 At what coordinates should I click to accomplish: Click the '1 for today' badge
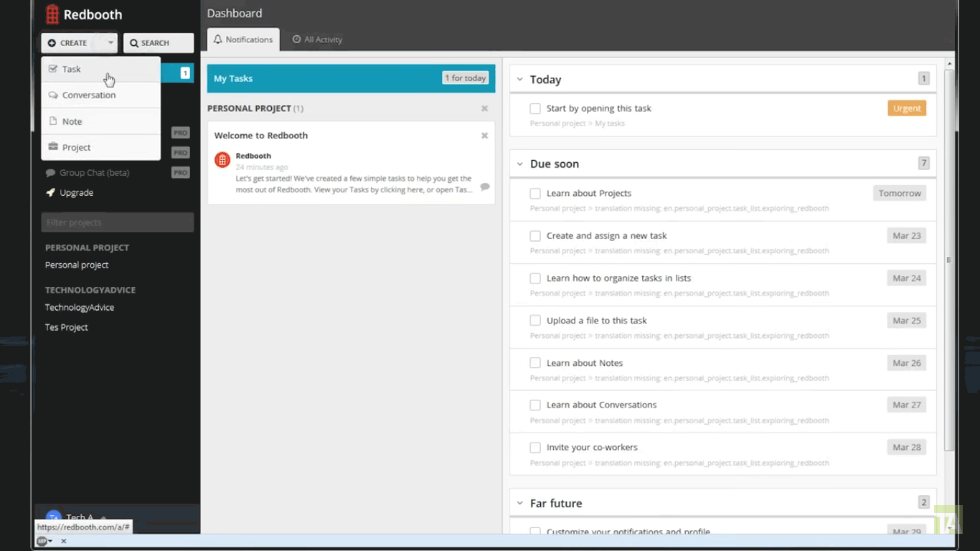[466, 78]
